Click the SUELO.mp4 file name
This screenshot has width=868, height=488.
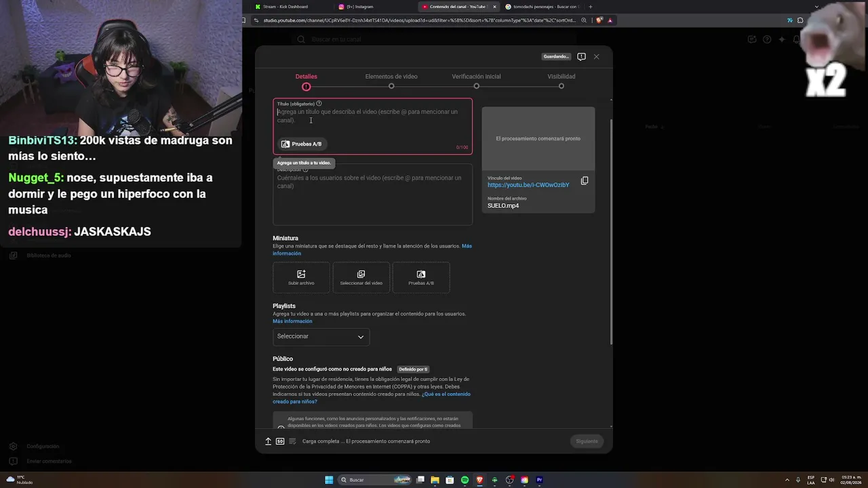pyautogui.click(x=503, y=206)
